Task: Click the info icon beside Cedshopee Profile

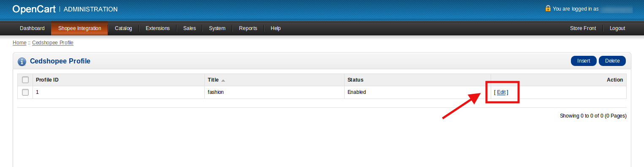Action: click(22, 62)
